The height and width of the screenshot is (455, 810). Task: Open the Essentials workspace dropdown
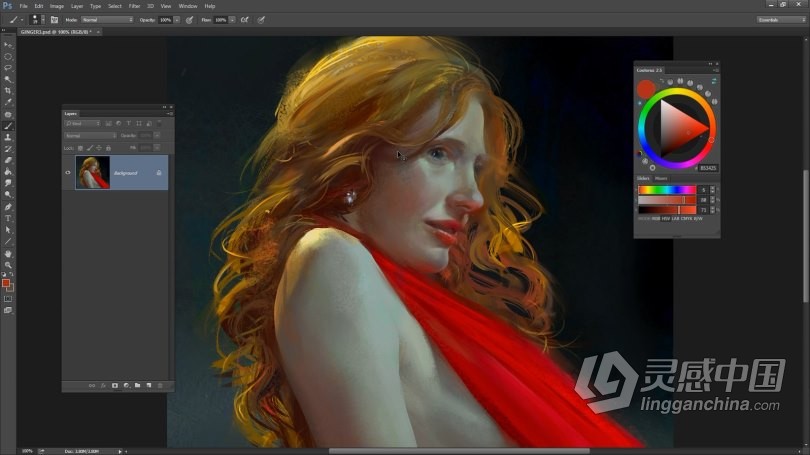781,20
